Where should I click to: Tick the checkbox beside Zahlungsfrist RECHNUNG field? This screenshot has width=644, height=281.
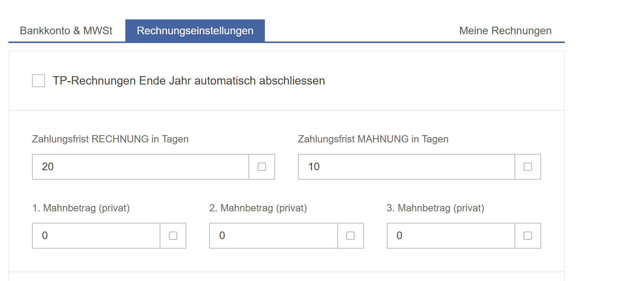[262, 167]
